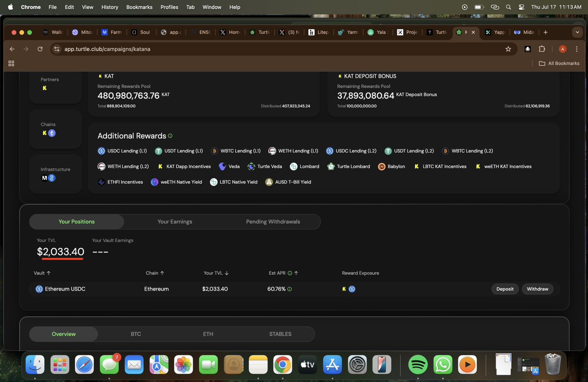This screenshot has height=382, width=588.
Task: Click the weETH Native Yield icon
Action: pyautogui.click(x=154, y=182)
